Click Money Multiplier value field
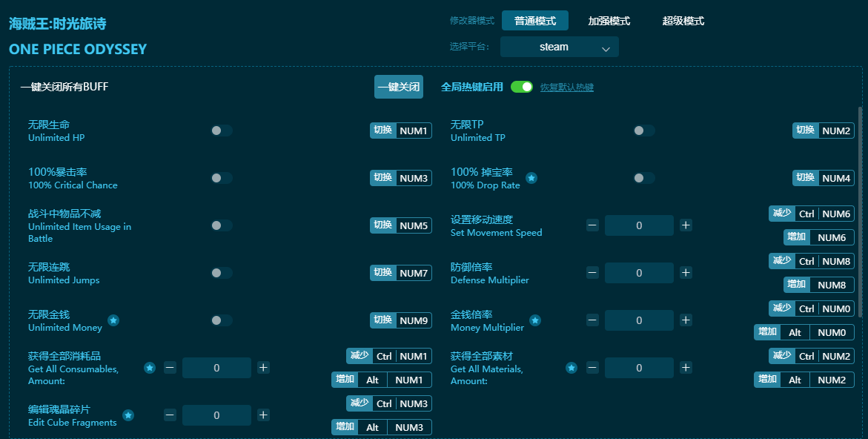Viewport: 868px width, 439px height. click(x=639, y=320)
